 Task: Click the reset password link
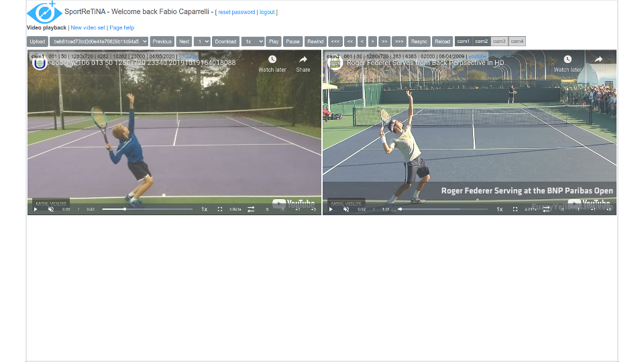coord(237,12)
